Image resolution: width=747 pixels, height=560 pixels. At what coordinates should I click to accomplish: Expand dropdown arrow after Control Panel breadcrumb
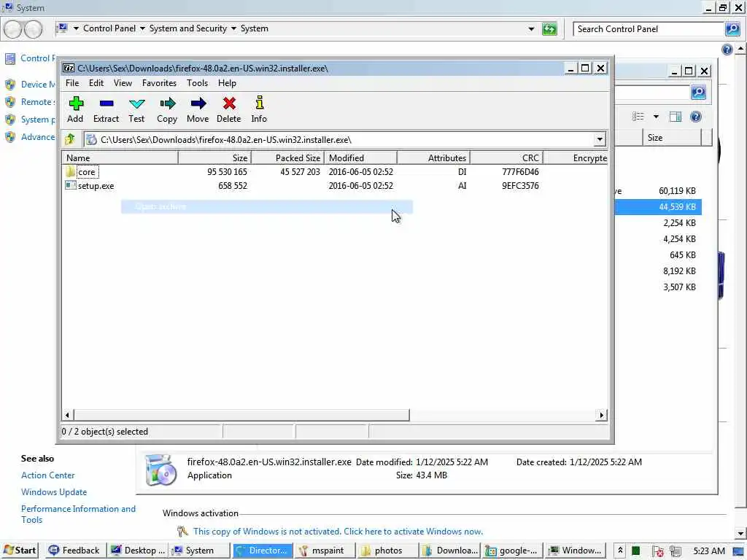[142, 28]
